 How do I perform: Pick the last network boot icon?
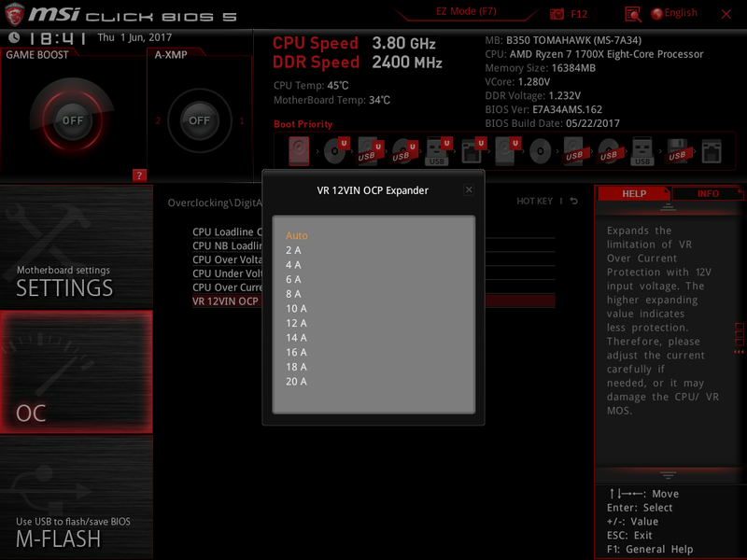click(x=712, y=151)
